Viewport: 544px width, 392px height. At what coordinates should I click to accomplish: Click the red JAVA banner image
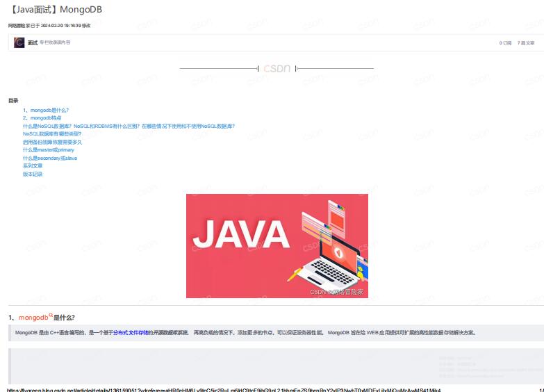[277, 246]
